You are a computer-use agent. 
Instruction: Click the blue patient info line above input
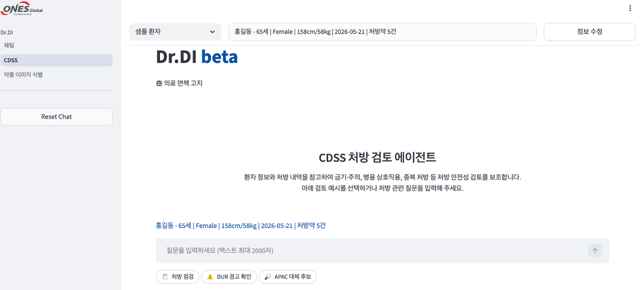tap(240, 225)
